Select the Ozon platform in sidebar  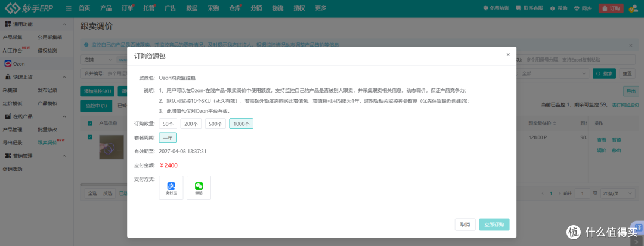tap(15, 64)
